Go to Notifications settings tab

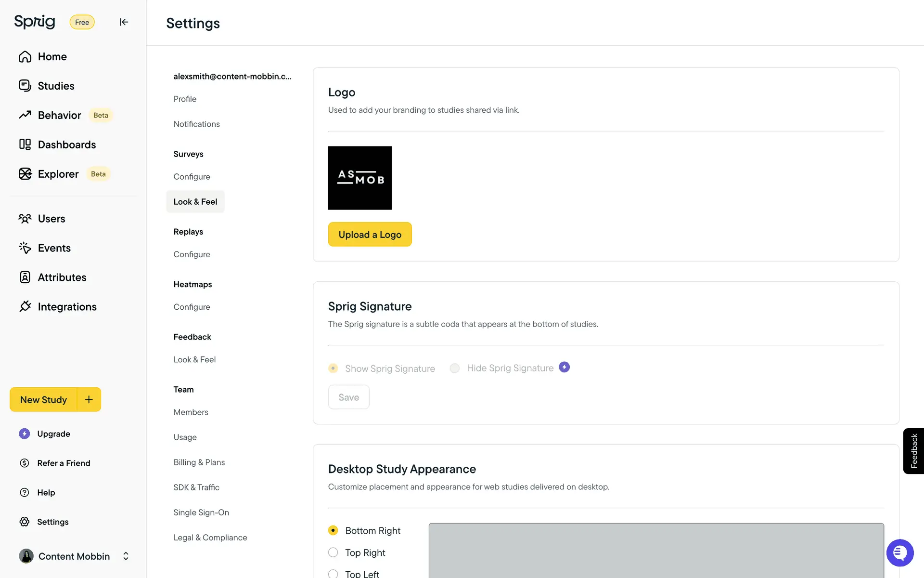coord(196,124)
